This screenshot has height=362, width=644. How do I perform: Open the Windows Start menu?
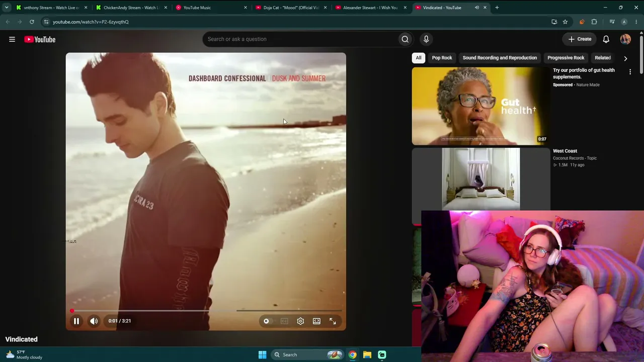click(x=262, y=354)
